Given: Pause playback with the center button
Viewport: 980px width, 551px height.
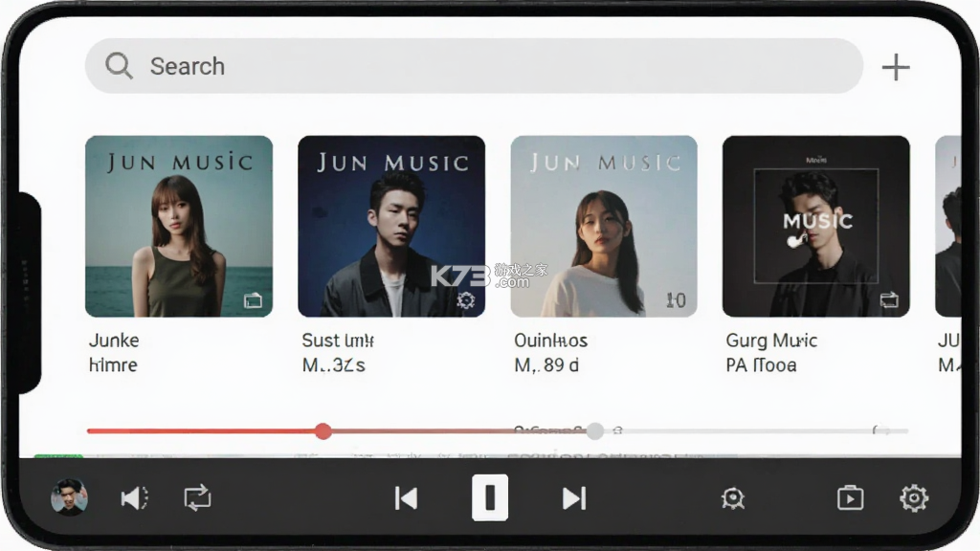Looking at the screenshot, I should click(x=490, y=497).
